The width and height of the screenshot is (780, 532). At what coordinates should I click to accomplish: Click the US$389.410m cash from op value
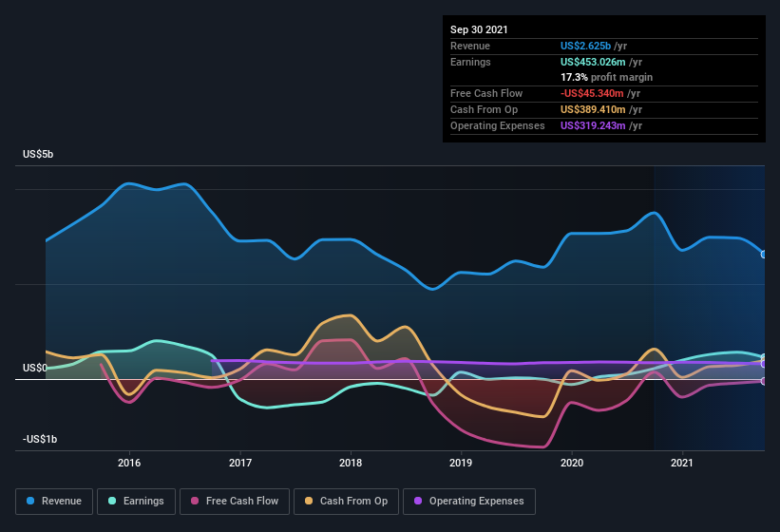pyautogui.click(x=593, y=109)
